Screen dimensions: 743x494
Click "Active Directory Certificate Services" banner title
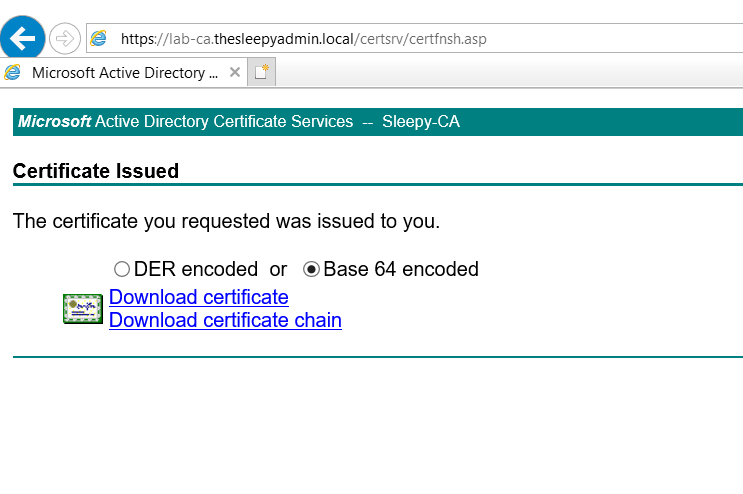click(x=224, y=122)
